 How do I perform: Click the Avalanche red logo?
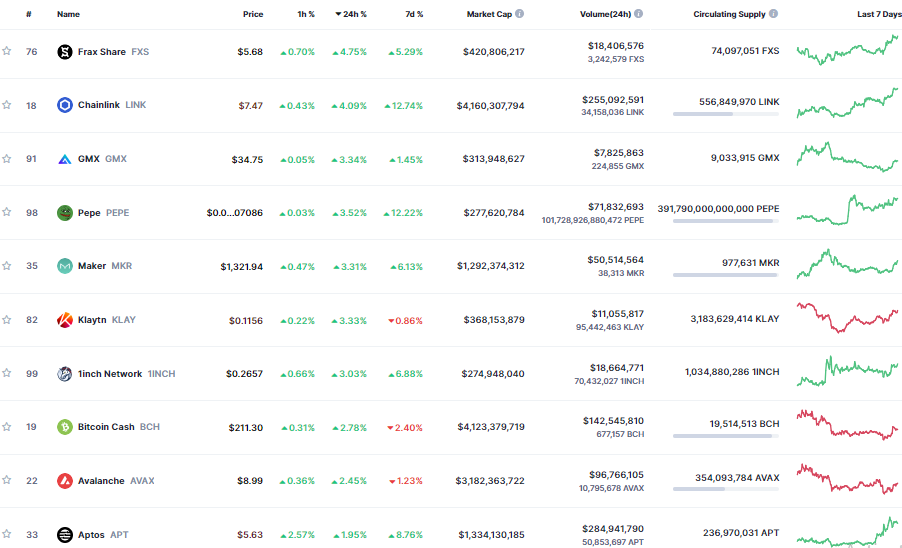click(x=65, y=481)
